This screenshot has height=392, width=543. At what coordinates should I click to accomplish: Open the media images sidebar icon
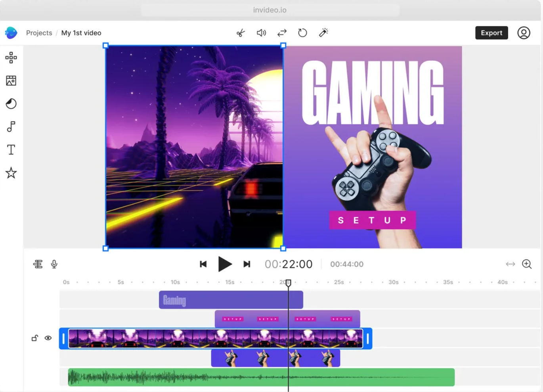coord(11,81)
